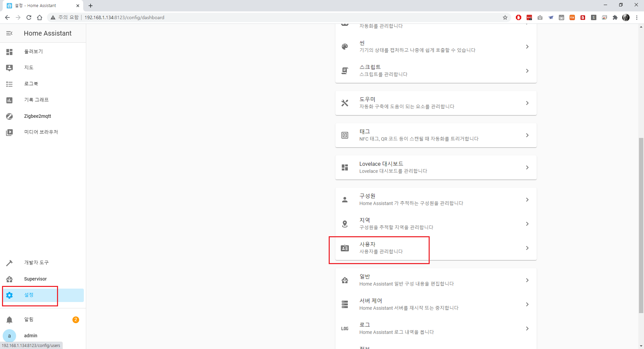Select 로그북 in the sidebar menu

point(31,84)
